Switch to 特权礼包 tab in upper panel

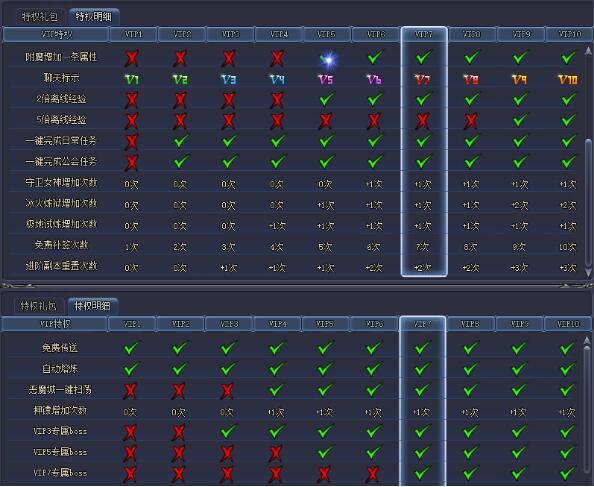pos(40,17)
